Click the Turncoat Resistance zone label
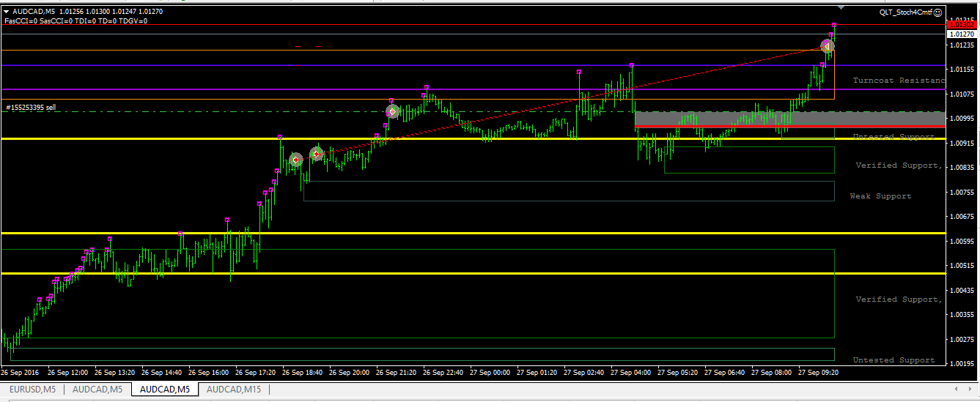 coord(899,81)
